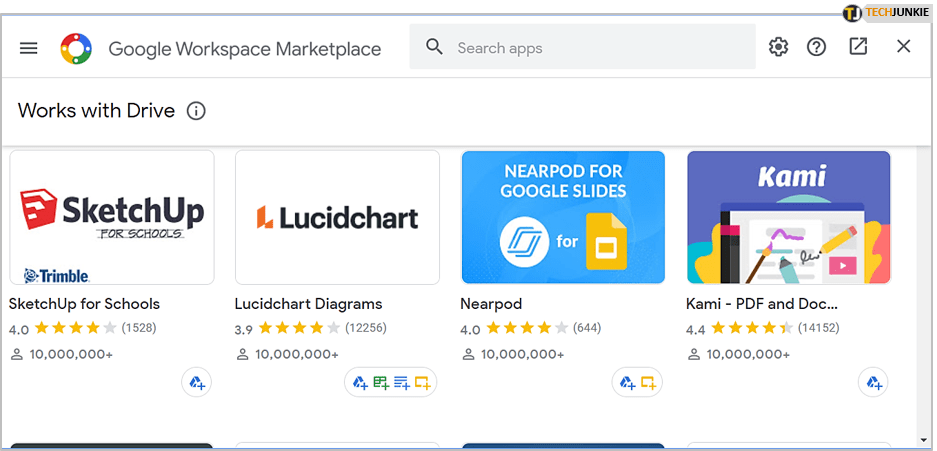
Task: Open the Lucidchart logo thumbnail
Action: (337, 217)
